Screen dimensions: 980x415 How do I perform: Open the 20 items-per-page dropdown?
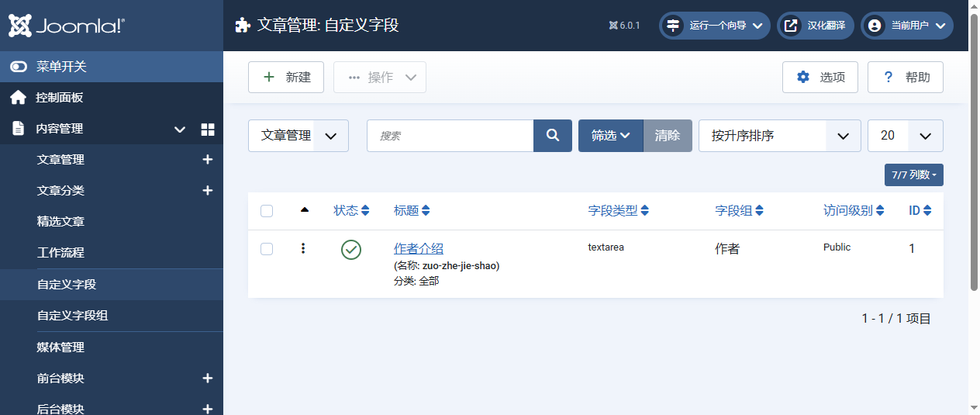pos(906,136)
